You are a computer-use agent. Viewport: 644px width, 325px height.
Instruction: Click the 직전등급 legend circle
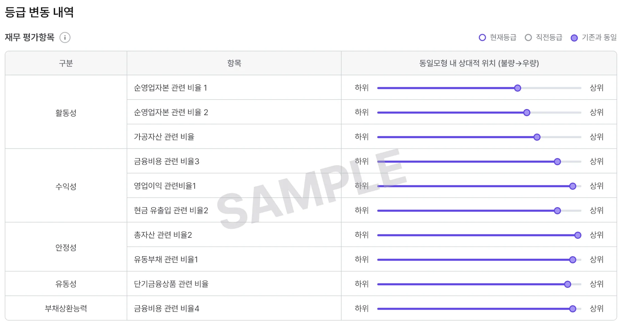(528, 37)
